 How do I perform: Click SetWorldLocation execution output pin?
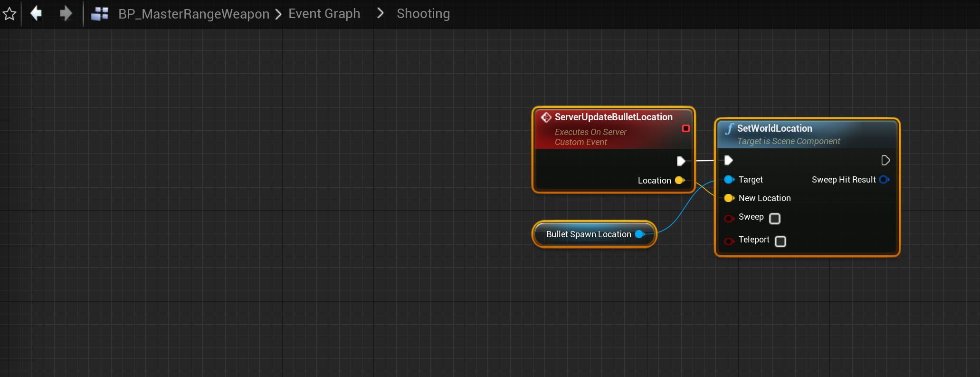885,160
